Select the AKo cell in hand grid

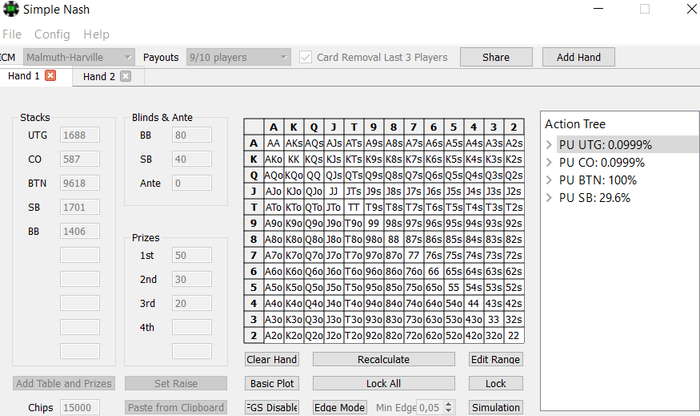pyautogui.click(x=274, y=159)
